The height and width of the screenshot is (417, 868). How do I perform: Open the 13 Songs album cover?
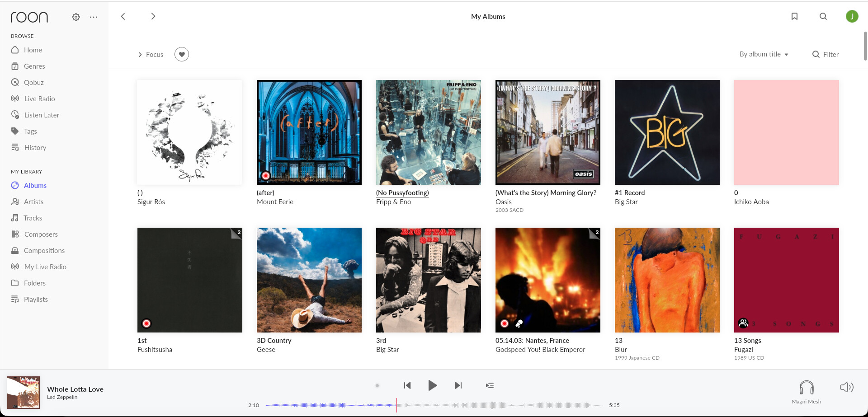(x=787, y=280)
